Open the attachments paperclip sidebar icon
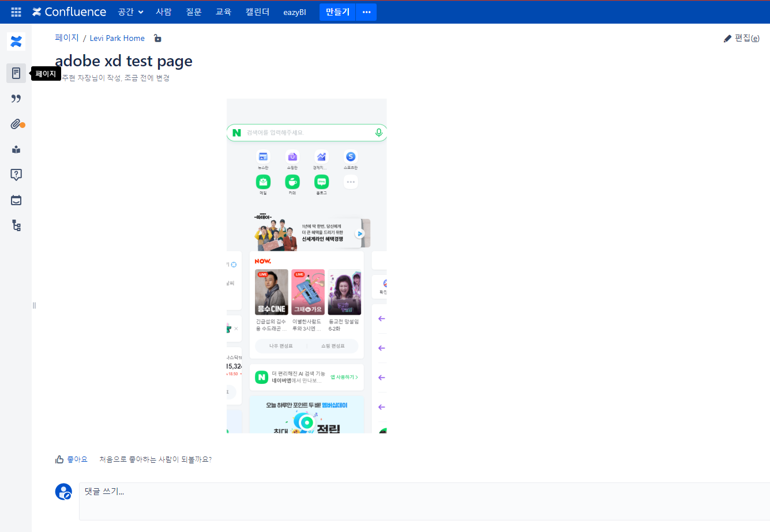This screenshot has width=770, height=532. [16, 124]
